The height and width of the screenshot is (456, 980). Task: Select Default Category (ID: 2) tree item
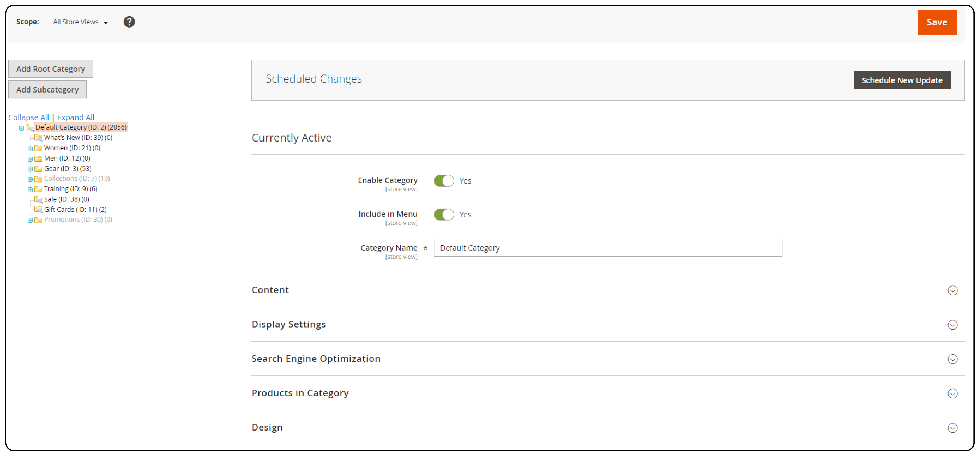tap(81, 127)
